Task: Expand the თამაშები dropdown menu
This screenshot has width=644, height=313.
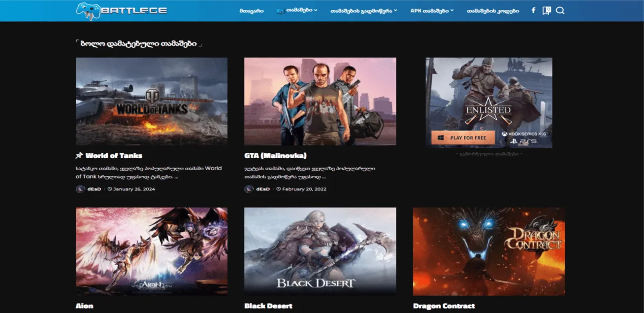Action: [297, 10]
